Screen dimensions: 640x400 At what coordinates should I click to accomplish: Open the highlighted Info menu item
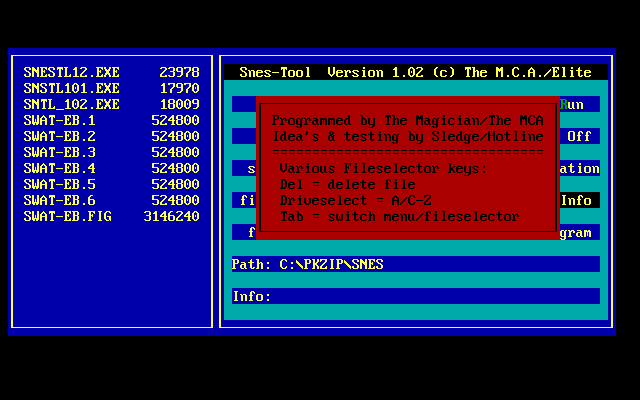(x=577, y=200)
